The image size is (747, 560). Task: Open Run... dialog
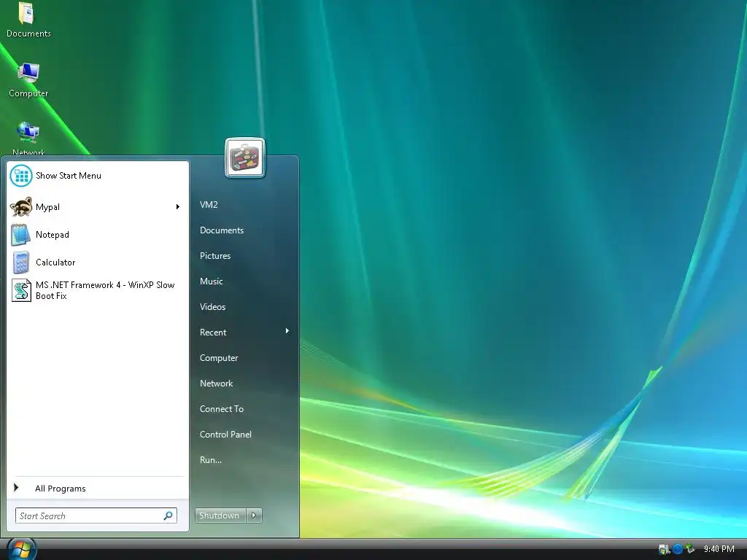(211, 461)
